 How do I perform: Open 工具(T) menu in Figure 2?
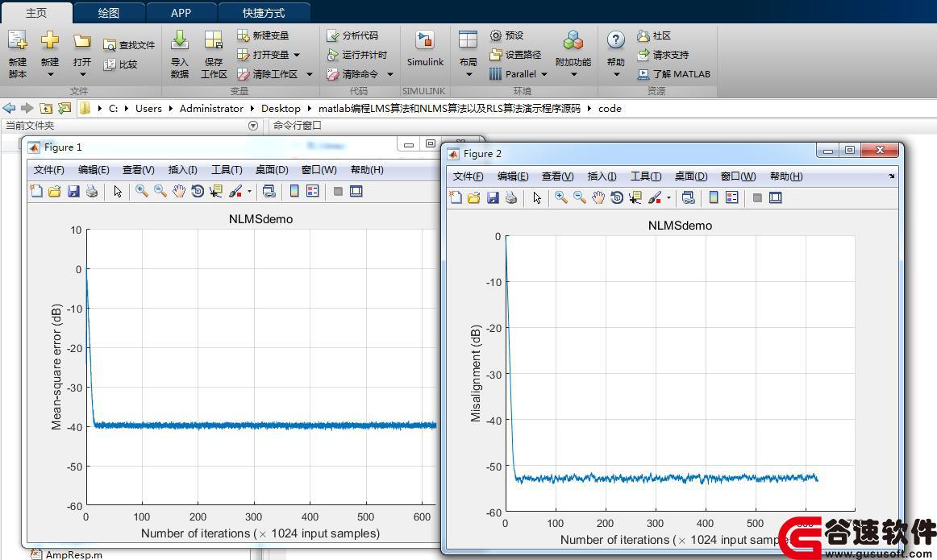[646, 176]
